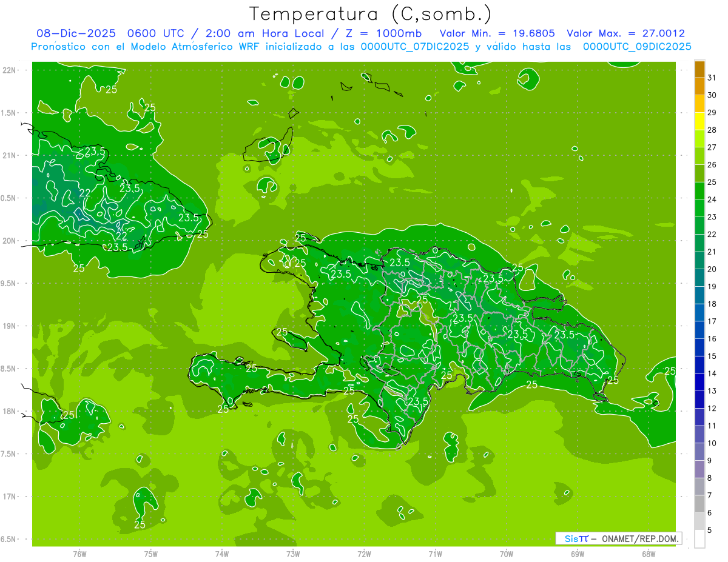Click the "31" colorbar label
Image resolution: width=728 pixels, height=562 pixels.
(x=712, y=78)
